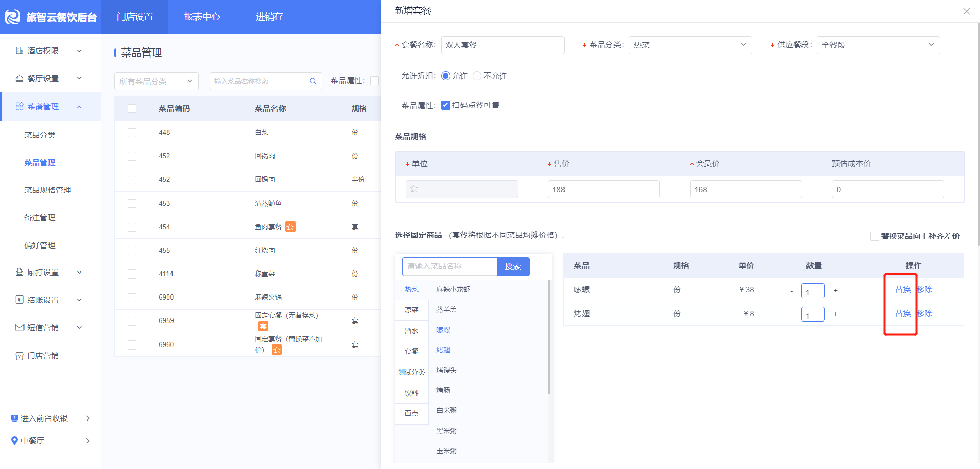This screenshot has width=980, height=469.
Task: Click 替换 link for 烤翅 row
Action: (902, 313)
